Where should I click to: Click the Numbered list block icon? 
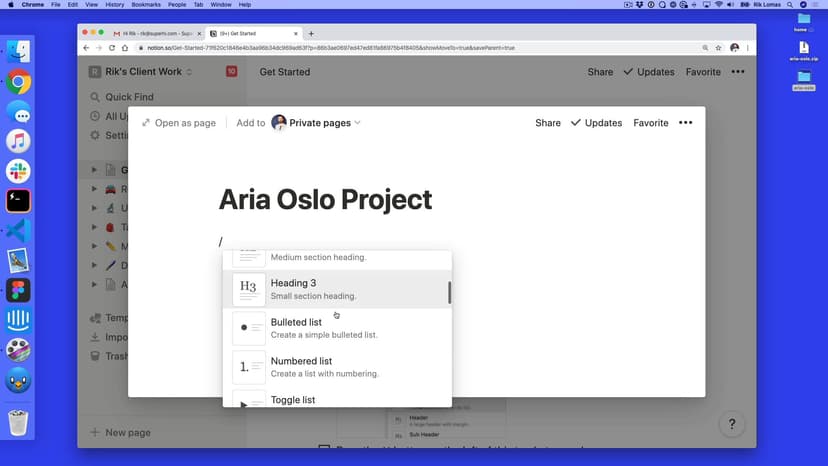pyautogui.click(x=249, y=367)
